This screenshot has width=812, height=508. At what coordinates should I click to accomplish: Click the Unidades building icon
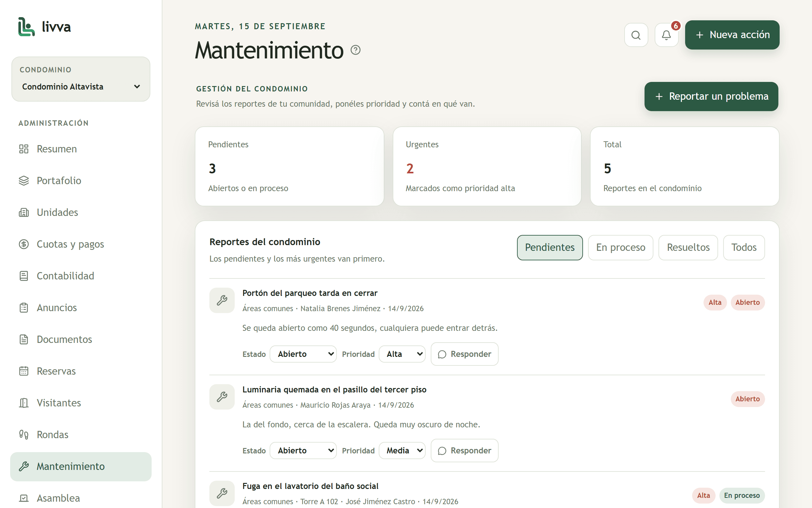tap(23, 212)
